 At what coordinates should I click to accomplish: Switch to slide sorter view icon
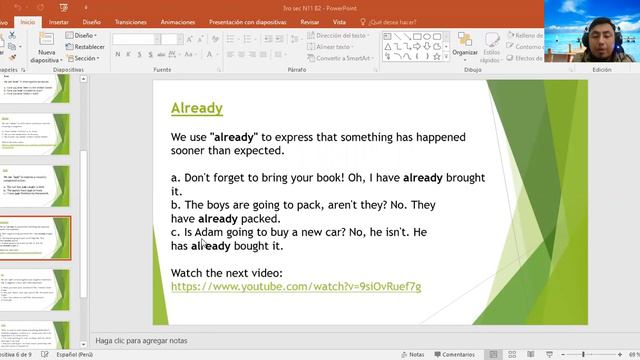(x=512, y=355)
